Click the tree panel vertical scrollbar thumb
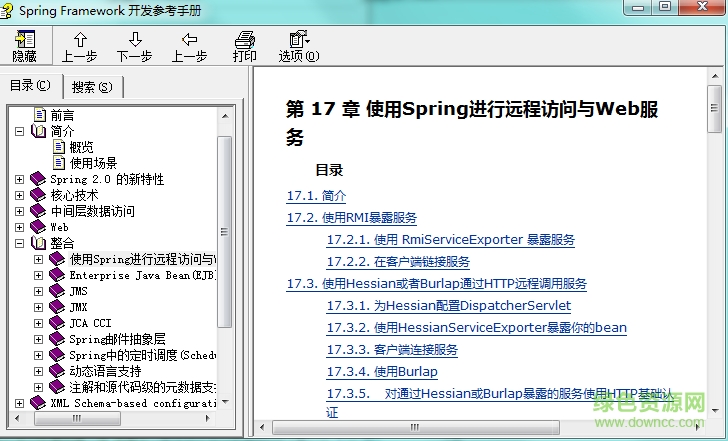 (x=225, y=232)
